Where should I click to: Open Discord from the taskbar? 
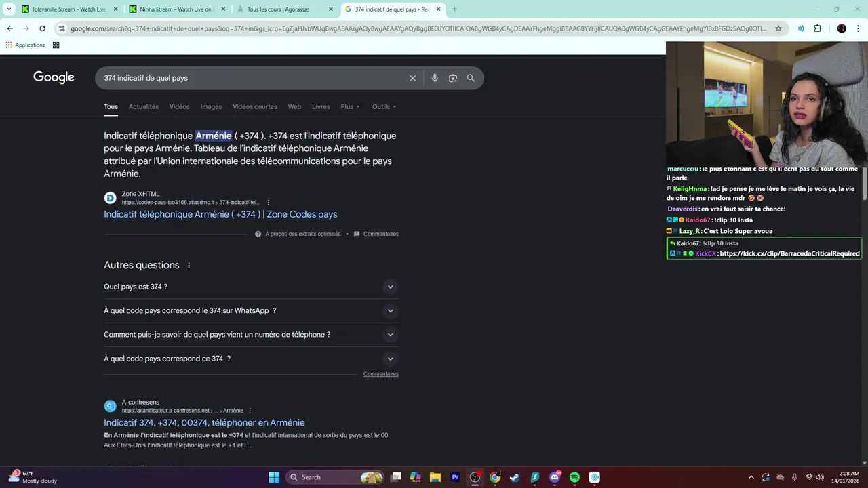click(x=555, y=477)
